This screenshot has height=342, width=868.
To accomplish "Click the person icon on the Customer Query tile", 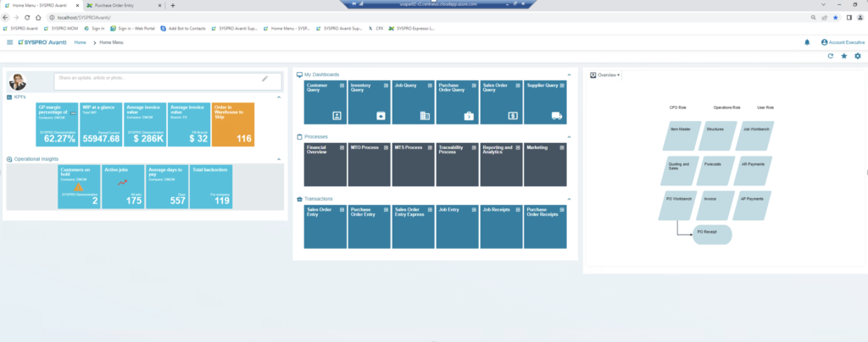I will tap(337, 115).
